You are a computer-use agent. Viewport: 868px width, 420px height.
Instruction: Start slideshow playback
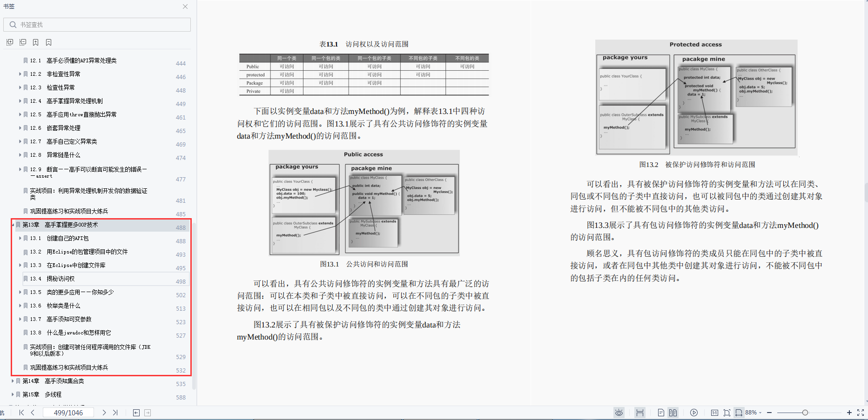(694, 413)
